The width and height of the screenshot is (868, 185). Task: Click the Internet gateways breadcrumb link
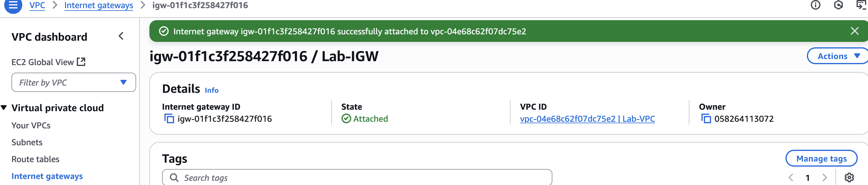pos(98,5)
